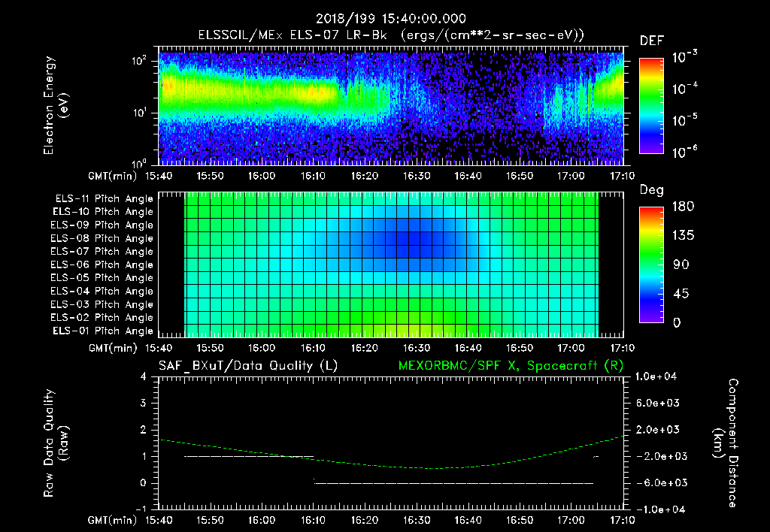
Task: Click the 45 value on Deg scale
Action: [681, 294]
